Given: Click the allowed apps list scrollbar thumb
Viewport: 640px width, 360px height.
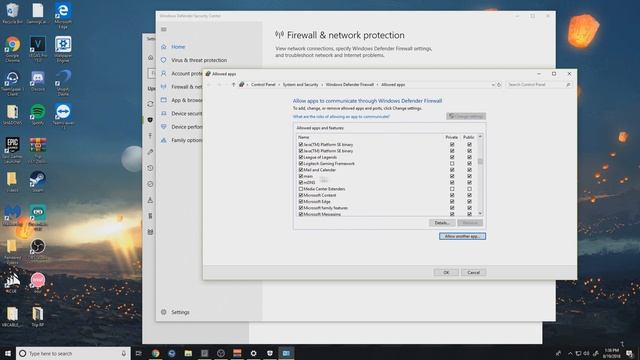Looking at the screenshot, I should click(x=480, y=162).
